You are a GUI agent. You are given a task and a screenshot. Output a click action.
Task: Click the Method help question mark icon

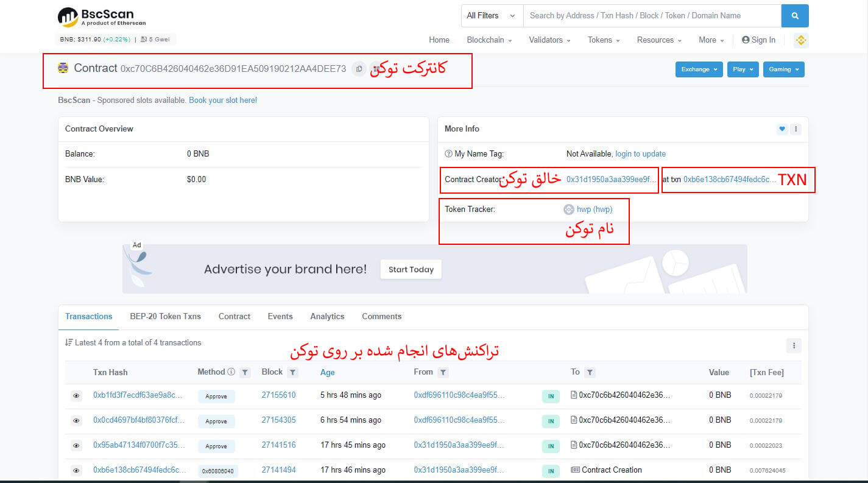(x=231, y=372)
